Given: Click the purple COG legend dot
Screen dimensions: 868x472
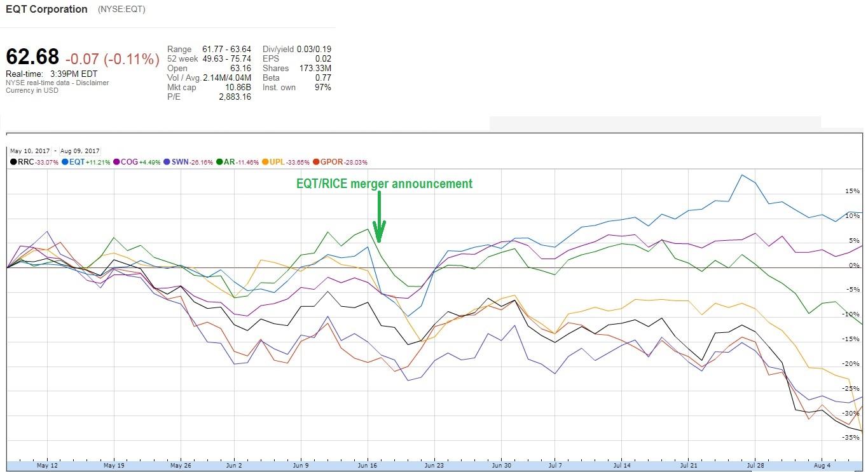Looking at the screenshot, I should click(x=117, y=162).
